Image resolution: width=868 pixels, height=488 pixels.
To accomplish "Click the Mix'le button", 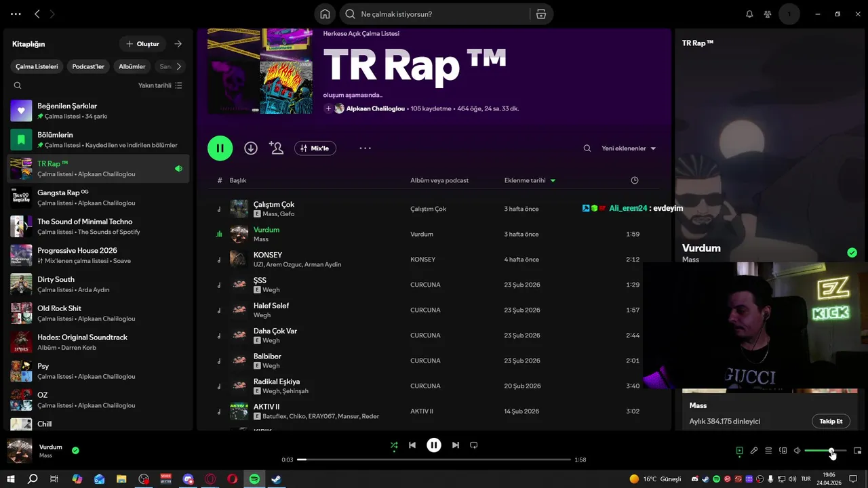I will (315, 148).
